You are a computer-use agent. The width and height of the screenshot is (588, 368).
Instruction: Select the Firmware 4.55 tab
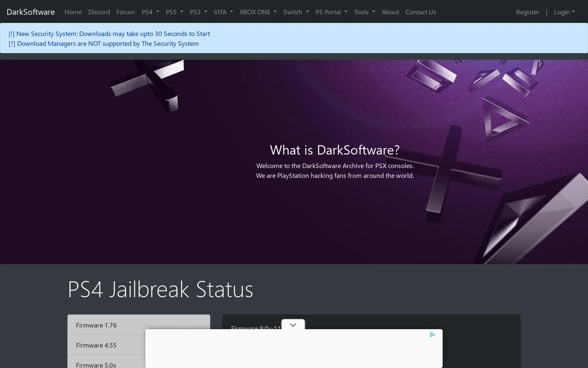139,345
